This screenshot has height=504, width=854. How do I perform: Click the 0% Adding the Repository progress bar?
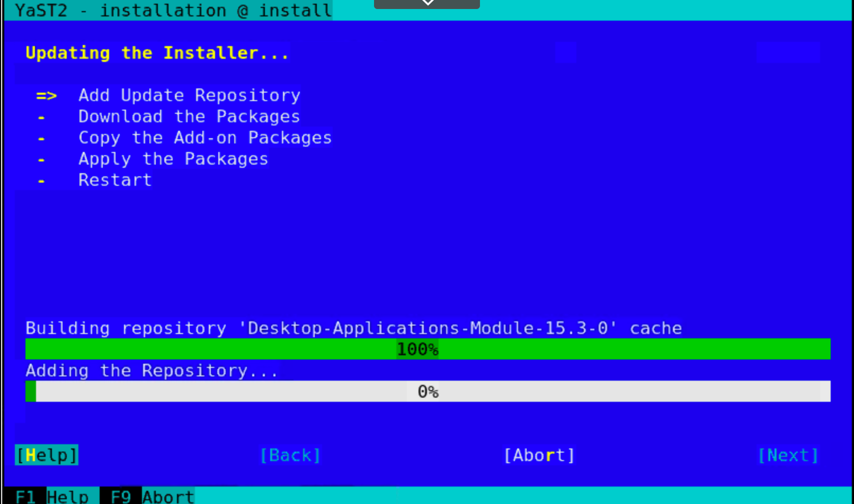428,391
